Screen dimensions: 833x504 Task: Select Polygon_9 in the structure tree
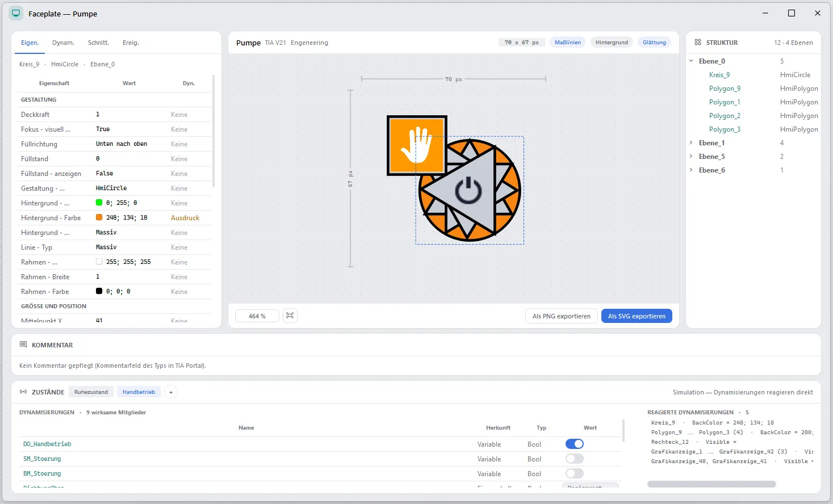725,89
